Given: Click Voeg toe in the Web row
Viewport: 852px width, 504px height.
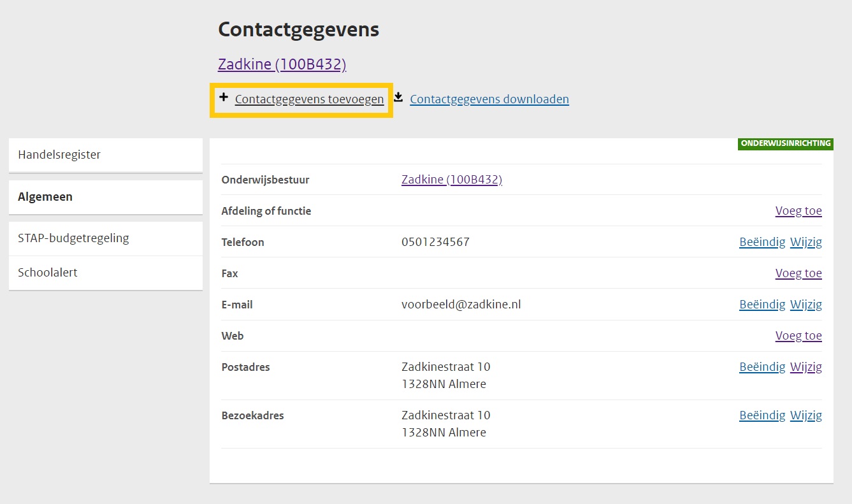Looking at the screenshot, I should click(798, 336).
